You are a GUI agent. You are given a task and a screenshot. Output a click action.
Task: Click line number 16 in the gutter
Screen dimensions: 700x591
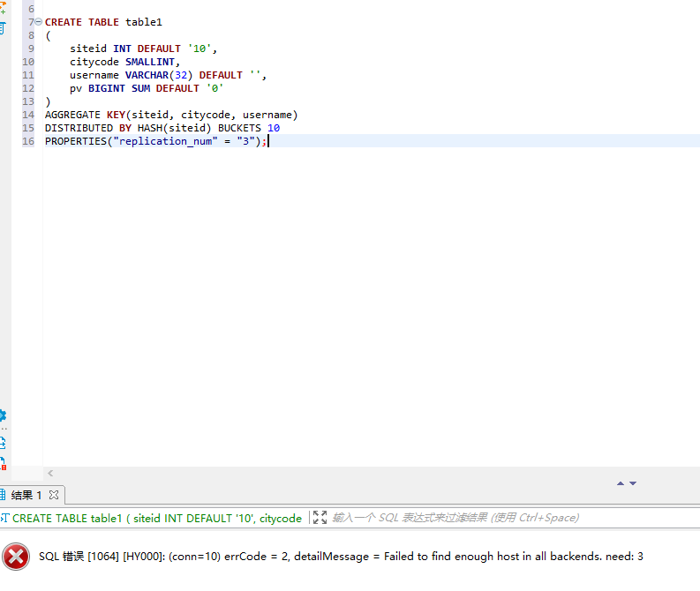point(28,141)
